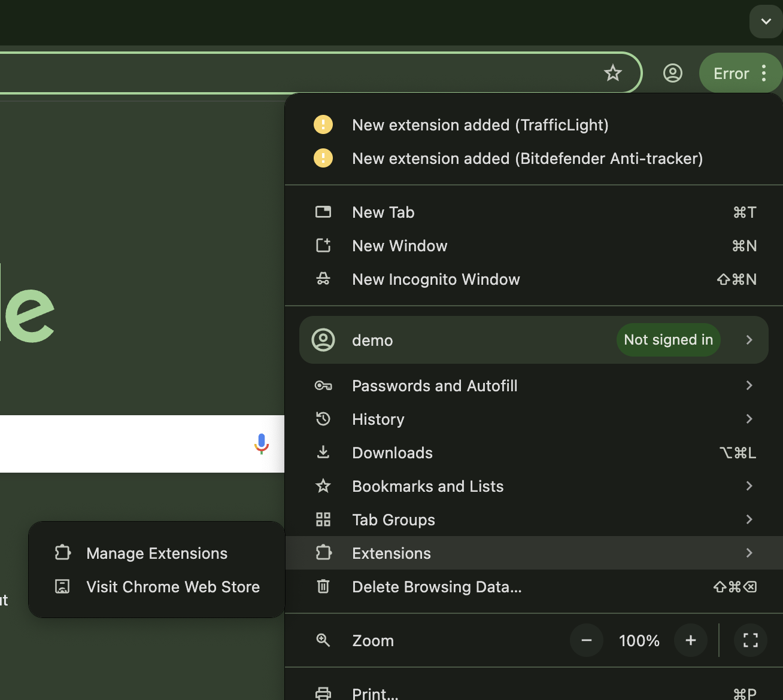Viewport: 783px width, 700px height.
Task: Click the New Window icon
Action: point(323,245)
